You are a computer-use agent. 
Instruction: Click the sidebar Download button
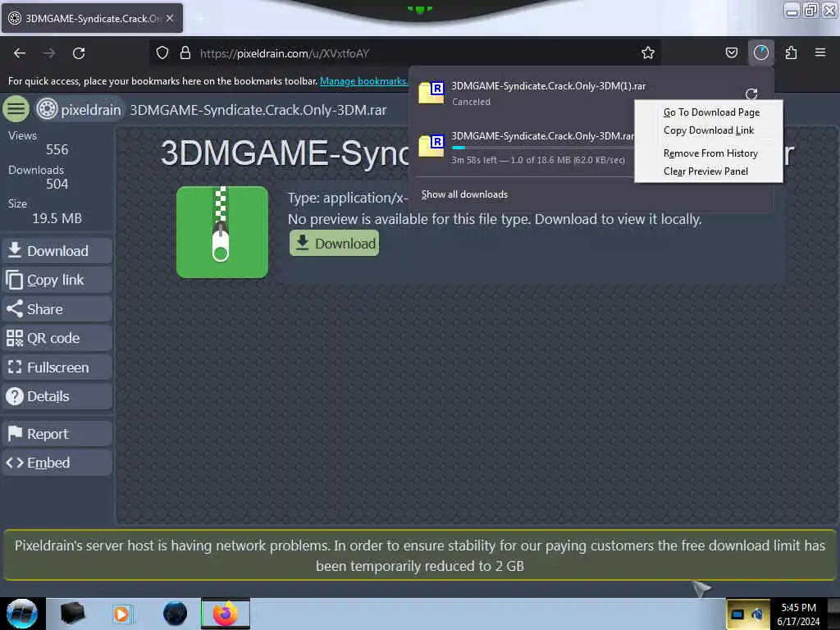(57, 251)
